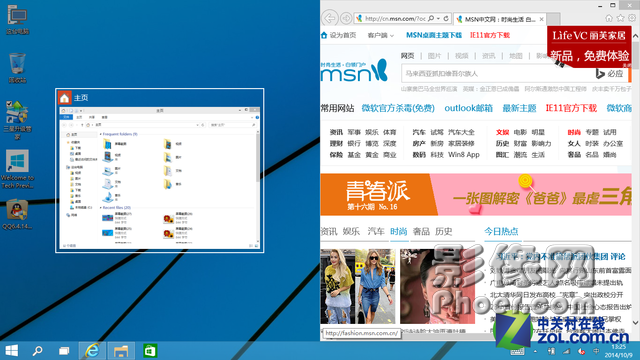This screenshot has width=640, height=360.
Task: Click the File Explorer taskbar icon
Action: click(x=121, y=351)
